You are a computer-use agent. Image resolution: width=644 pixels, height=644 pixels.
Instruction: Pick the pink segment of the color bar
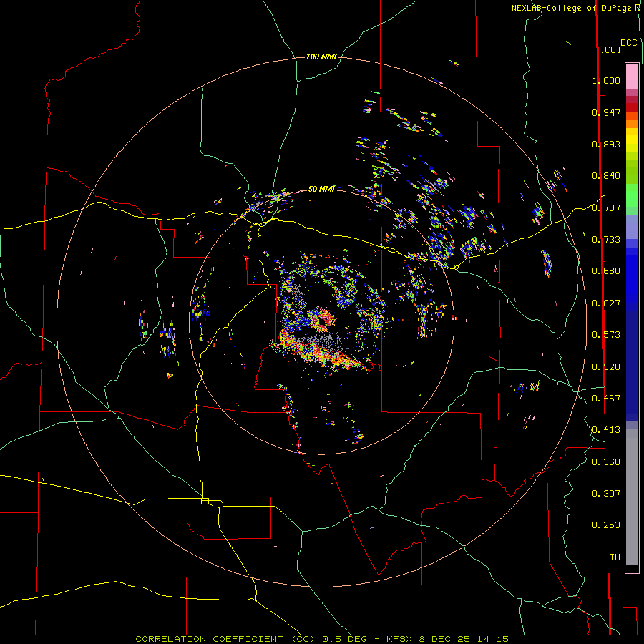632,76
